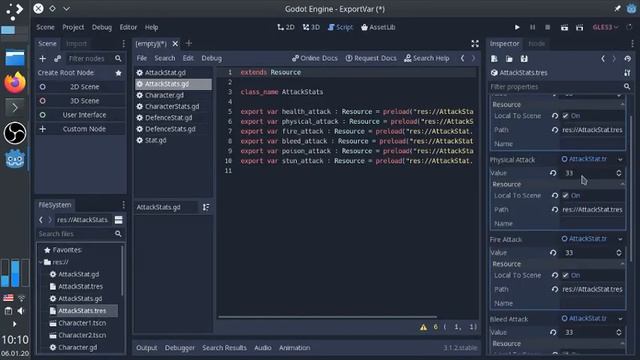Choose Custom Node as root
The width and height of the screenshot is (640, 360).
coord(80,129)
